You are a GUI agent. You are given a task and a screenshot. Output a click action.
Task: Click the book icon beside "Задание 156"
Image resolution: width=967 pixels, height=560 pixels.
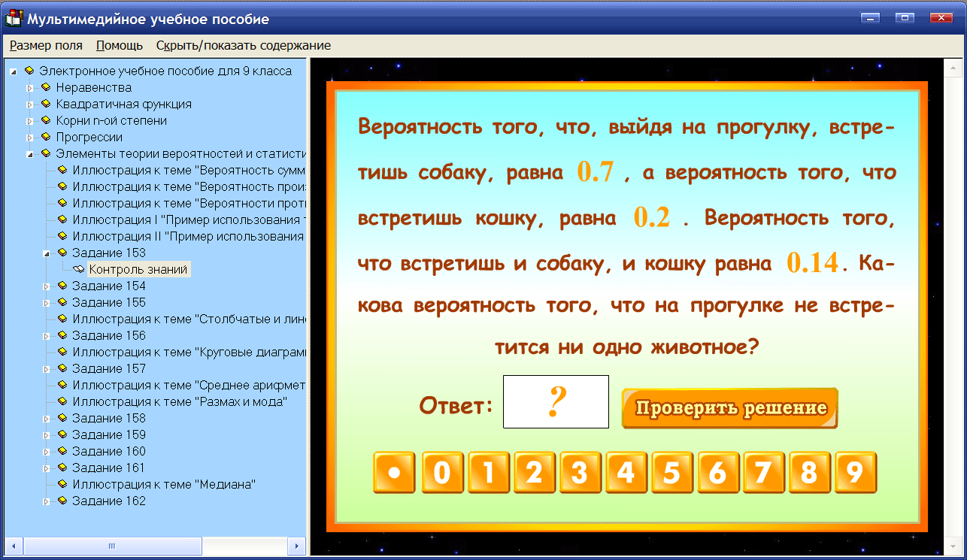click(64, 335)
